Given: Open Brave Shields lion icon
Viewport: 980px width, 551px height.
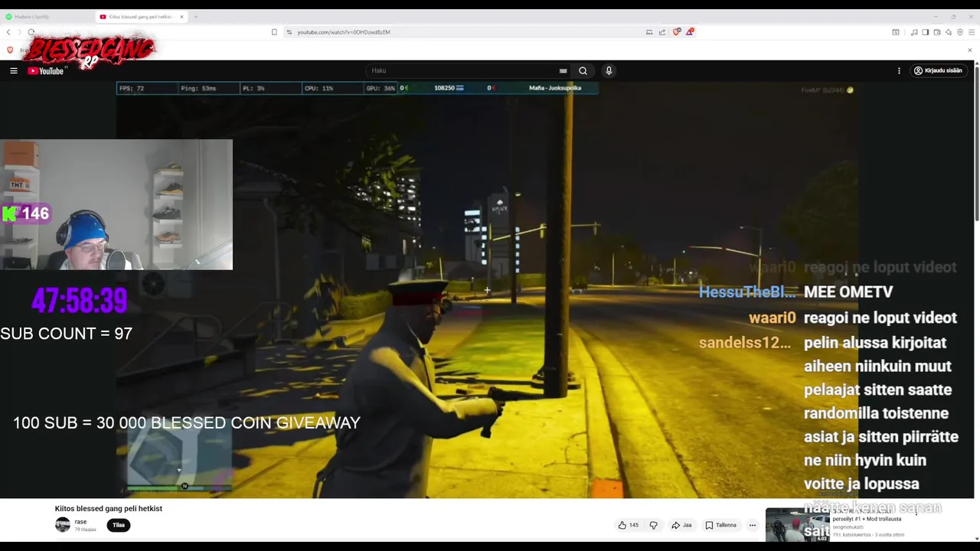Looking at the screenshot, I should (676, 32).
